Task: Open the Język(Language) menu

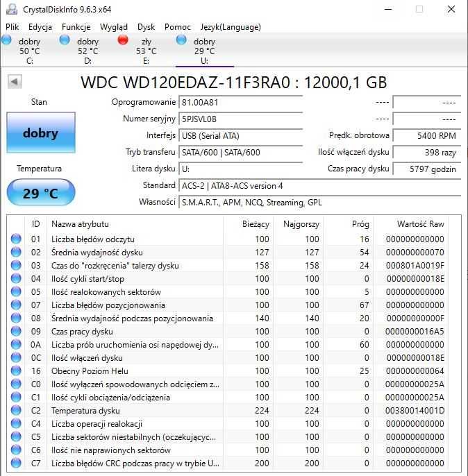Action: [231, 27]
